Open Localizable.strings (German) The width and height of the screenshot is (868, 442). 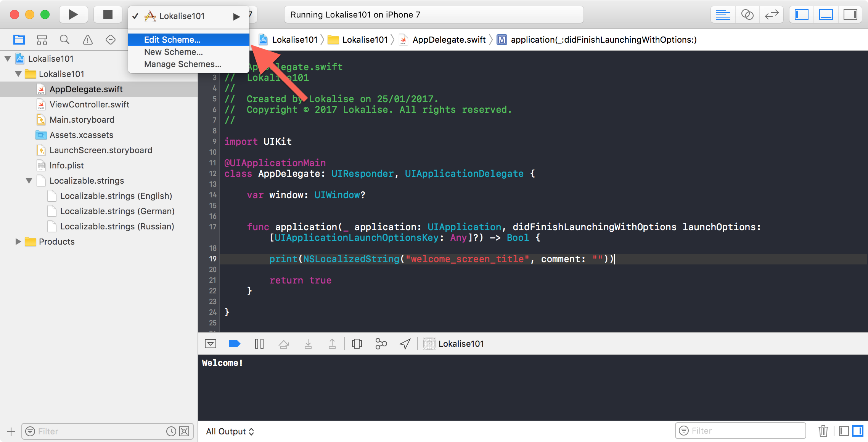click(99, 211)
